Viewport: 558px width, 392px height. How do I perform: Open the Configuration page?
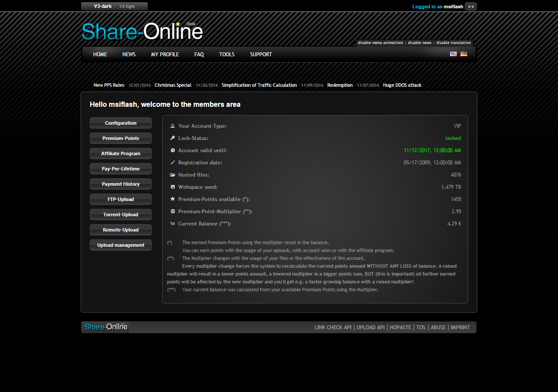121,123
